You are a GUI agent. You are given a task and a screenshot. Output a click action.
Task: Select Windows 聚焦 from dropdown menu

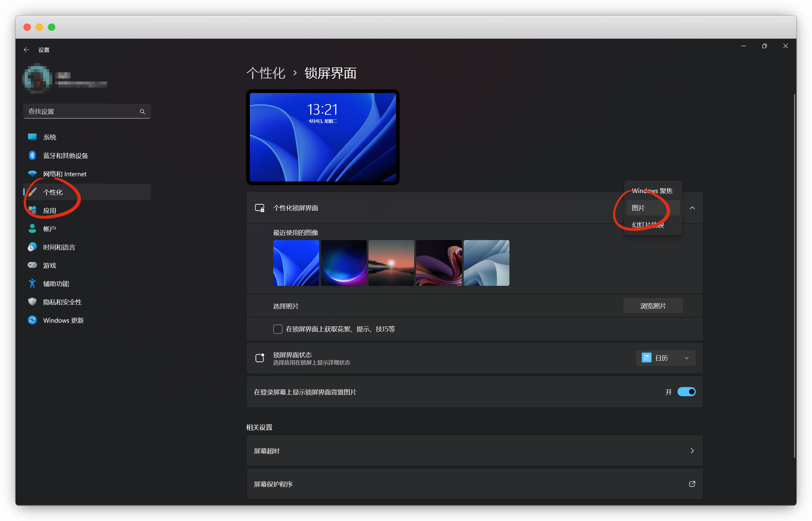click(x=652, y=191)
